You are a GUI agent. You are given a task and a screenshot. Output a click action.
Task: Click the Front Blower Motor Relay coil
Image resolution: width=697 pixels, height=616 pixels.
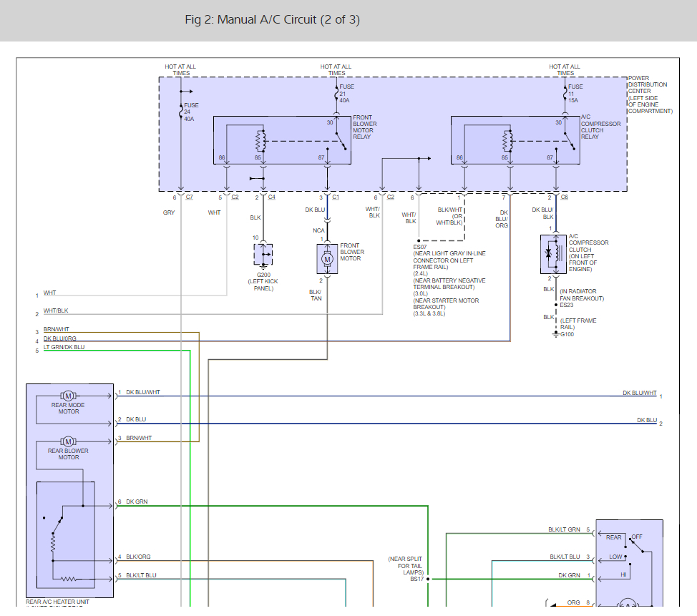pyautogui.click(x=261, y=142)
